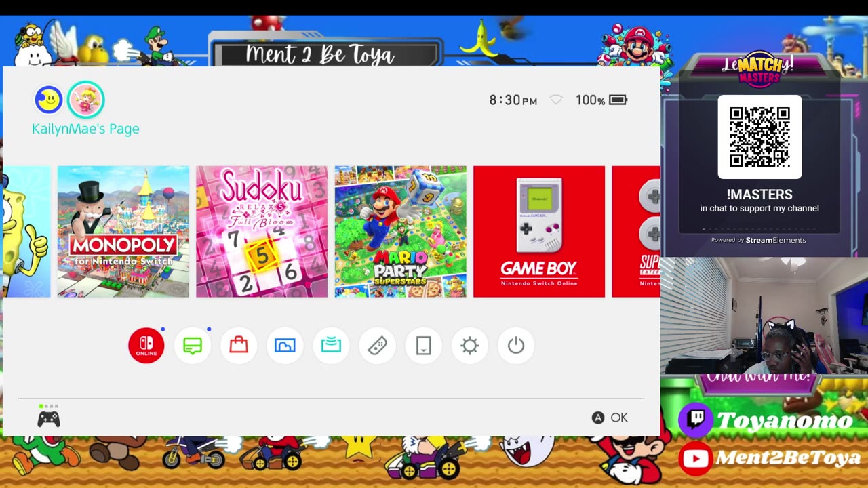Image resolution: width=868 pixels, height=488 pixels.
Task: Click Toyanomo Twitch handle text
Action: point(785,420)
